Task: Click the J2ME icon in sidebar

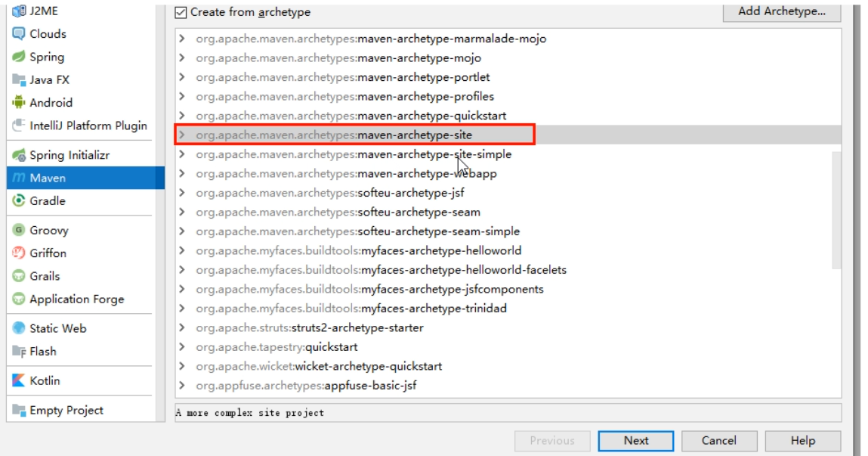Action: tap(19, 11)
